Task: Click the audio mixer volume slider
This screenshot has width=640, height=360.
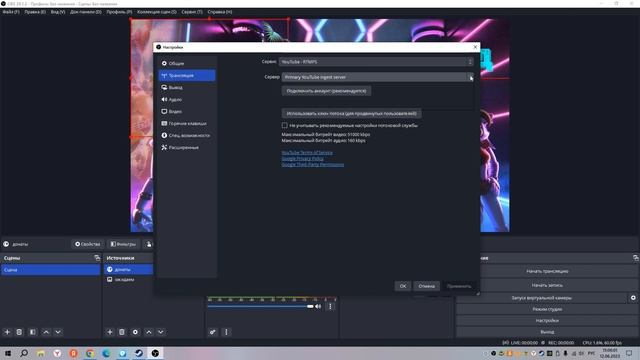Action: click(261, 307)
